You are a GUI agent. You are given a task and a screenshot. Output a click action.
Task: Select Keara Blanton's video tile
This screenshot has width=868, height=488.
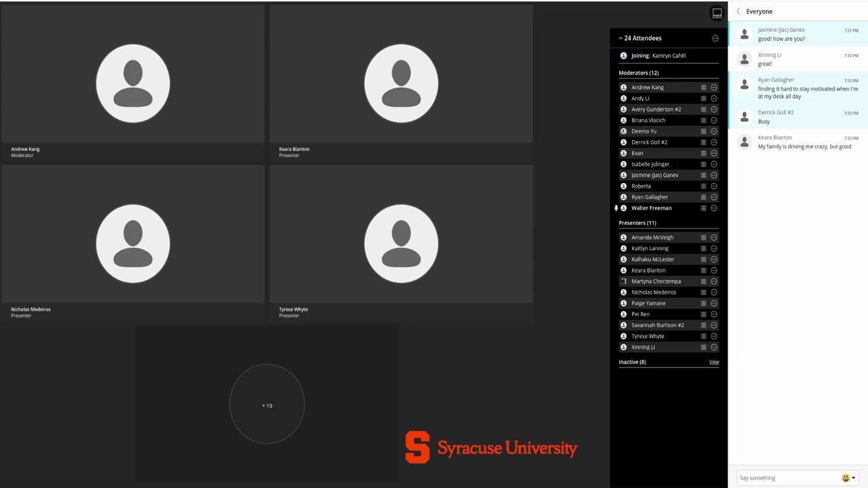pos(401,83)
